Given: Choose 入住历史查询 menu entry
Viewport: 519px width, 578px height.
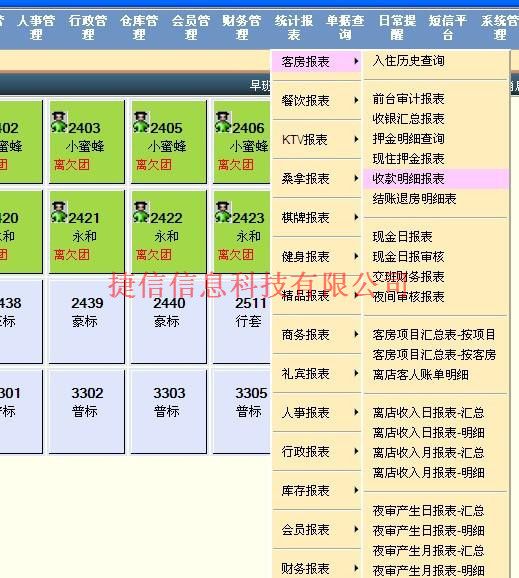Looking at the screenshot, I should click(x=408, y=61).
